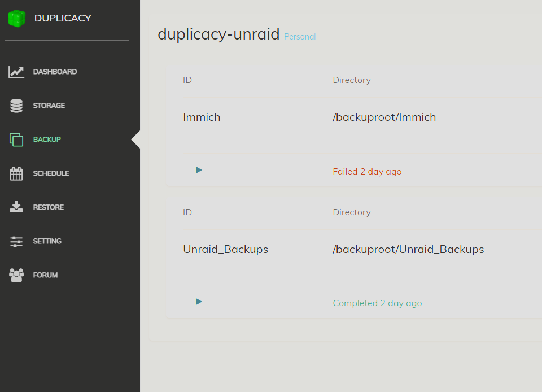Navigate to the RESTORE page
Image resolution: width=542 pixels, height=392 pixels.
pyautogui.click(x=49, y=207)
